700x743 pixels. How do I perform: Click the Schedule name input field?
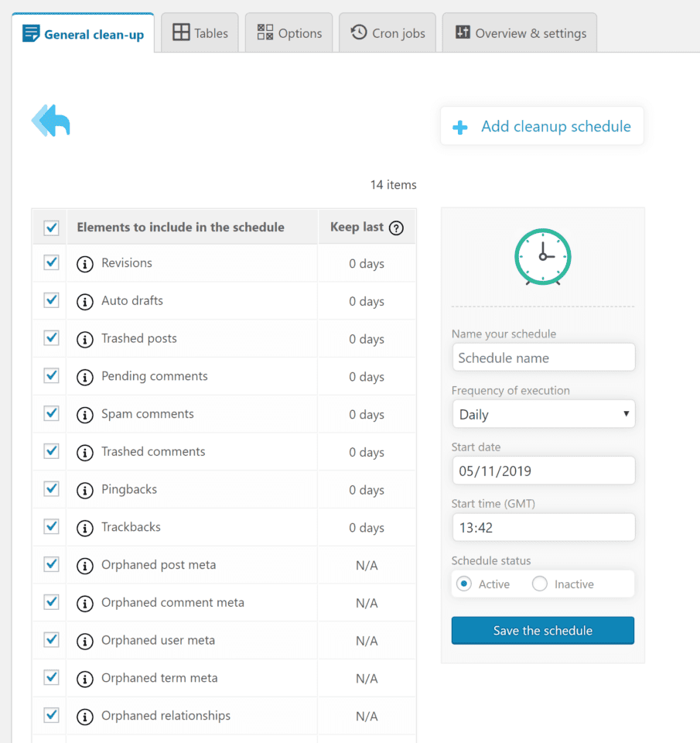click(543, 358)
